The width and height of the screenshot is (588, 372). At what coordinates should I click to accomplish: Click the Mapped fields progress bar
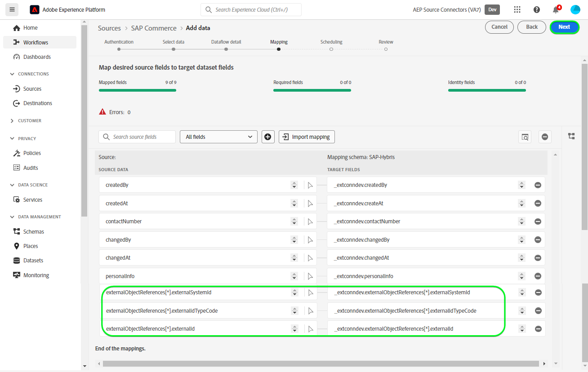(138, 90)
